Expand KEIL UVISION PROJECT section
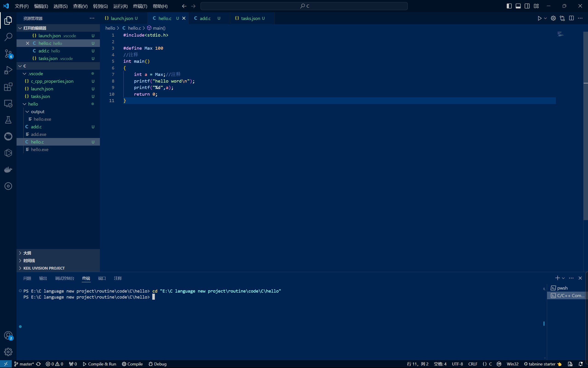588x368 pixels. 58,268
